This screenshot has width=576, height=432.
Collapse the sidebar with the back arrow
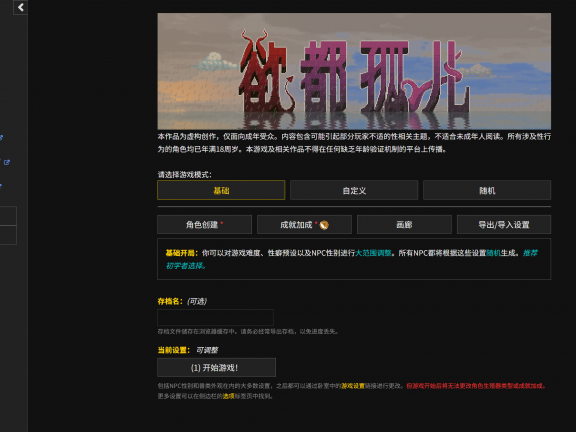21,7
